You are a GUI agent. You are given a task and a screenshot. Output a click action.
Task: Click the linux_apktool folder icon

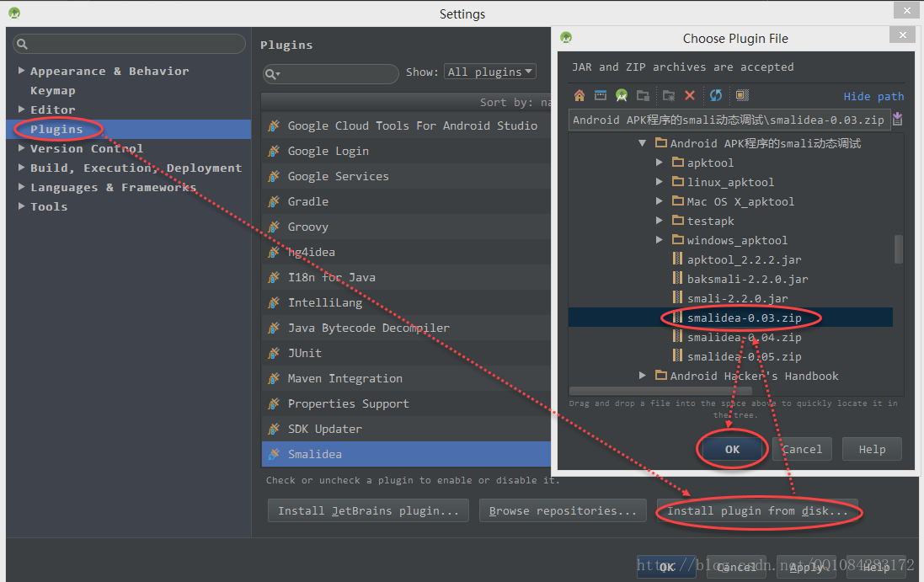coord(678,181)
